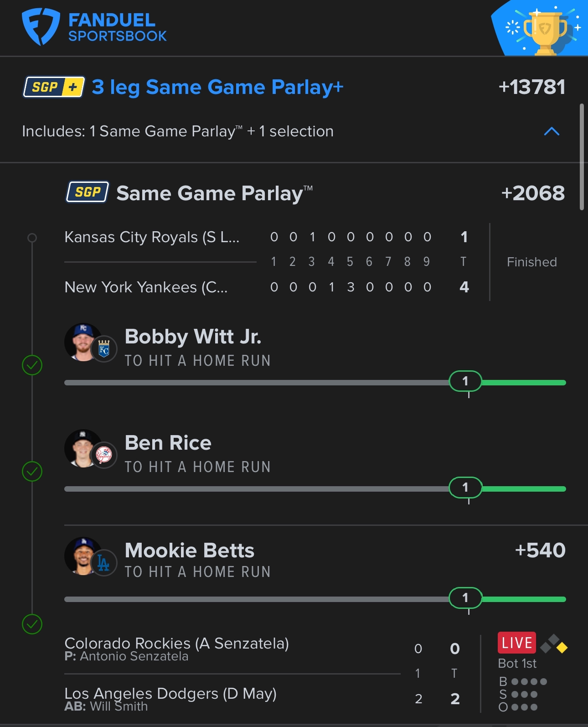Image resolution: width=588 pixels, height=727 pixels.
Task: Click the green checkmark for Mookie Betts
Action: coord(32,624)
